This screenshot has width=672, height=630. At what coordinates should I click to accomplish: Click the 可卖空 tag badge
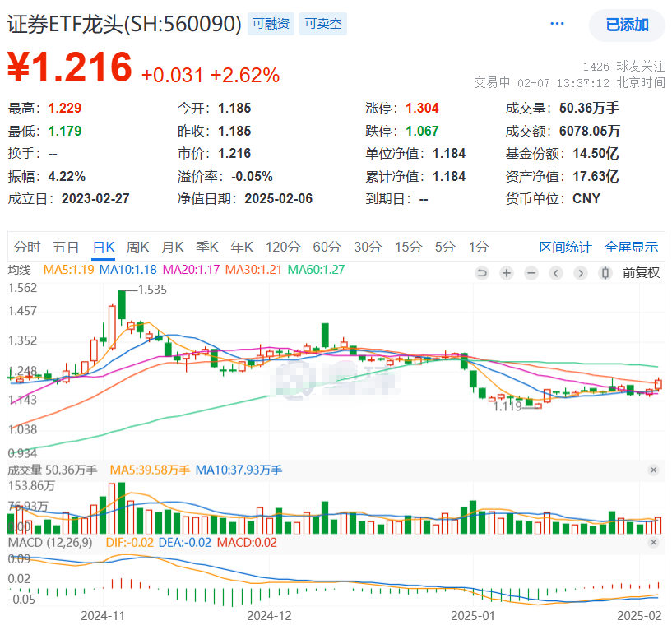pyautogui.click(x=322, y=25)
